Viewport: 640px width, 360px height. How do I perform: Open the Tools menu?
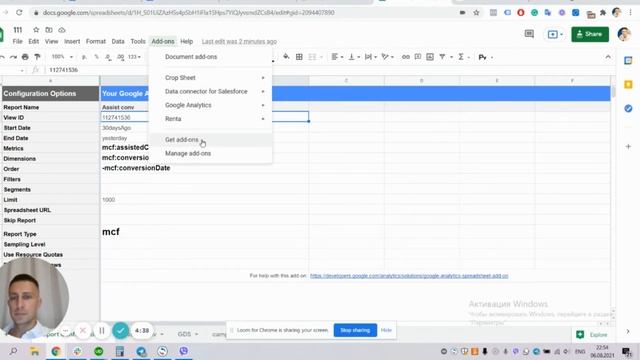tap(138, 41)
